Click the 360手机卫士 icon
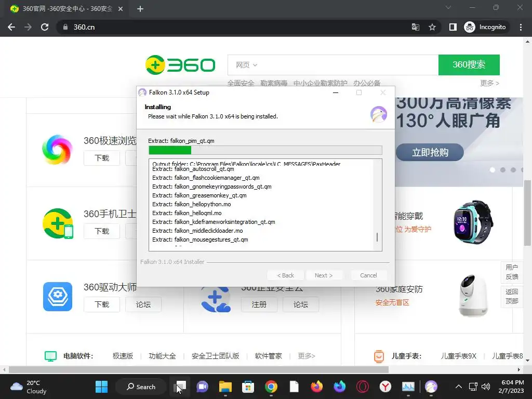Screen dimensions: 532x399 tap(58, 223)
